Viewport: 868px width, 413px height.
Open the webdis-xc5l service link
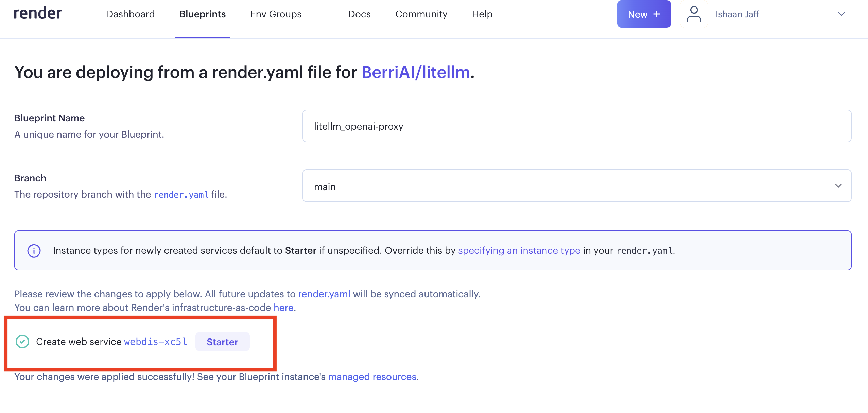pyautogui.click(x=156, y=342)
